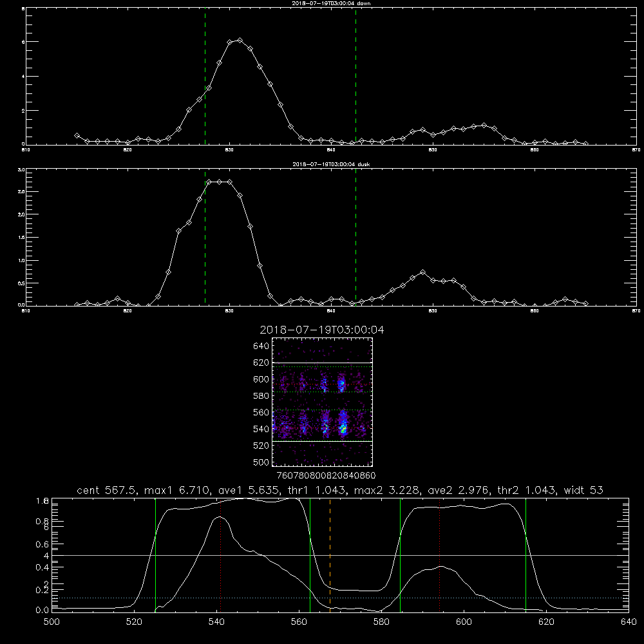Select the 'max1 6.710' value in stats line
This screenshot has height=644, width=644.
[x=177, y=490]
